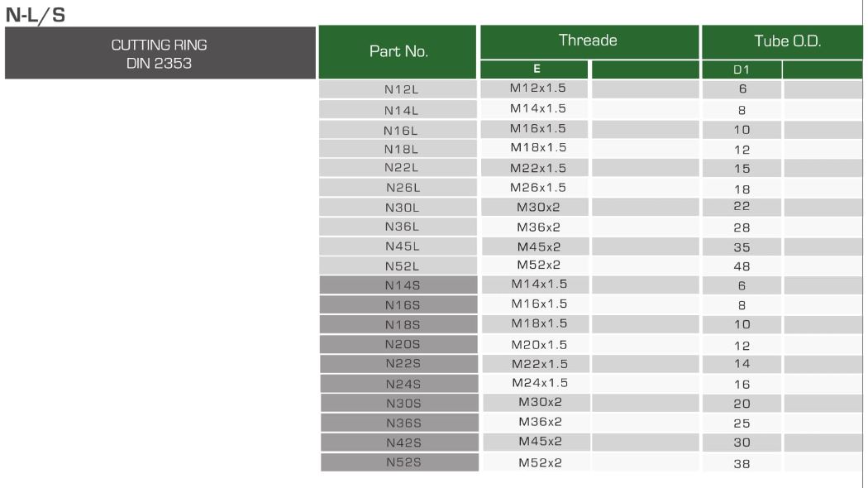
Task: Select the Tube O.D. column header
Action: [781, 41]
